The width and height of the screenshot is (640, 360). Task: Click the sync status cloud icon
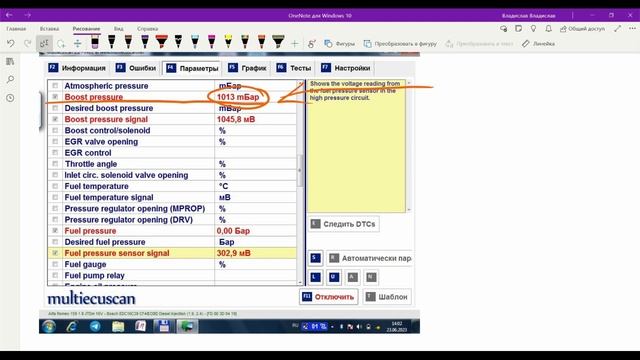(504, 29)
